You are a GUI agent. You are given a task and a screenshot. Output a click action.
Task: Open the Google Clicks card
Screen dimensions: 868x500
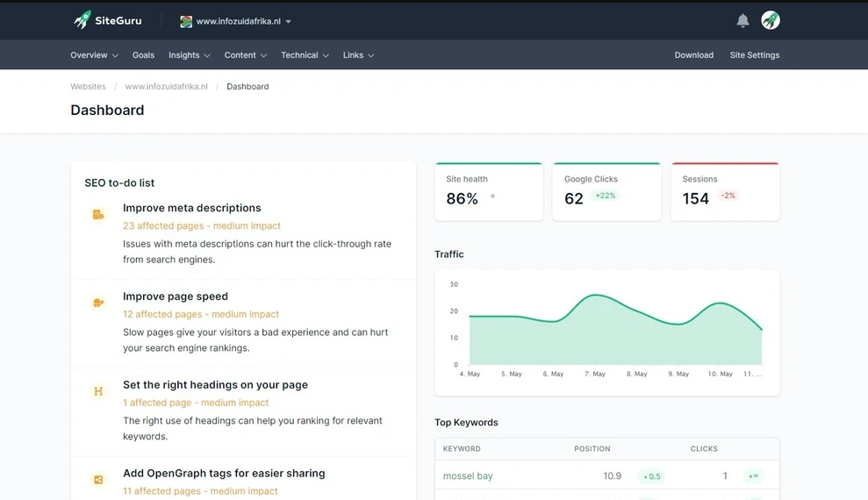tap(606, 191)
